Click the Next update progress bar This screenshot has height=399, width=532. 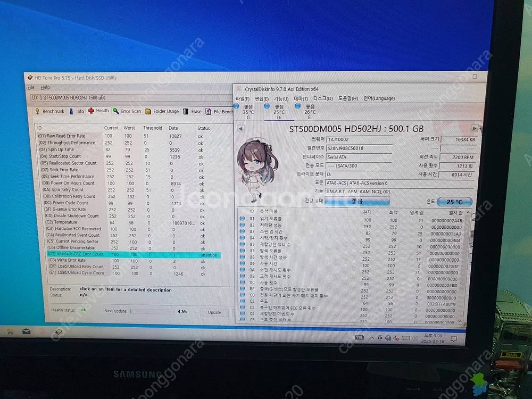click(152, 311)
